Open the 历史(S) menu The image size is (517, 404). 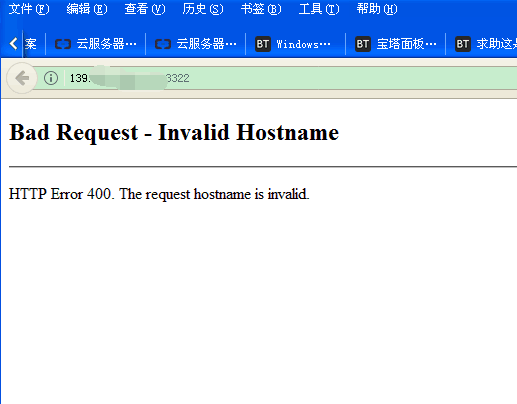[x=203, y=9]
